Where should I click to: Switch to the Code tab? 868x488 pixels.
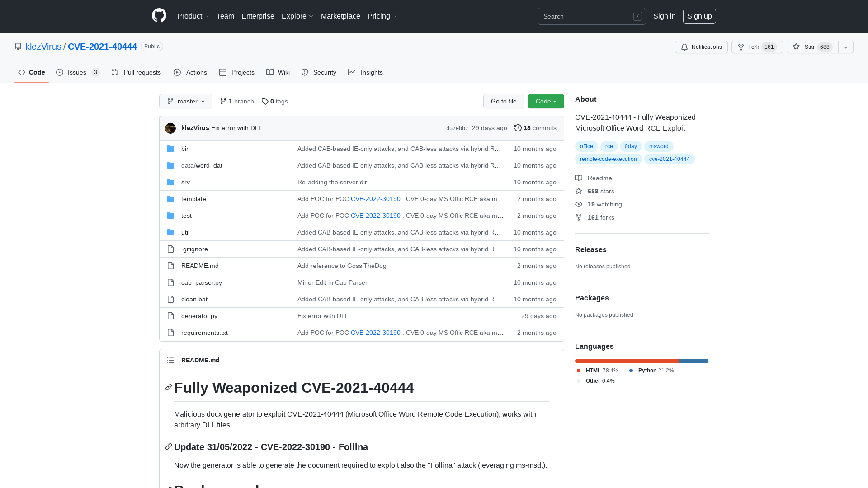point(32,72)
